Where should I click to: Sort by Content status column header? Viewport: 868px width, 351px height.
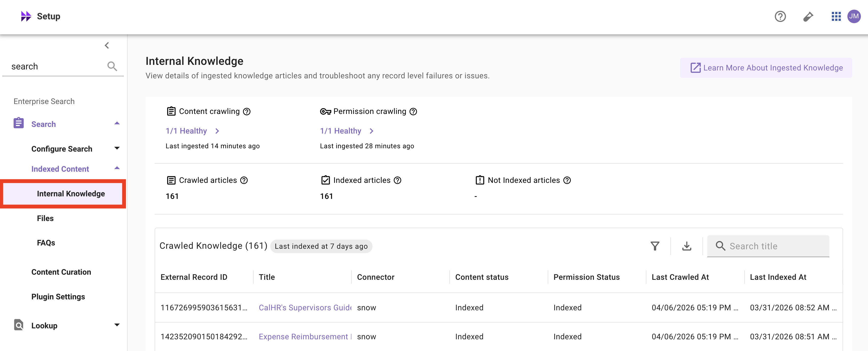point(482,277)
